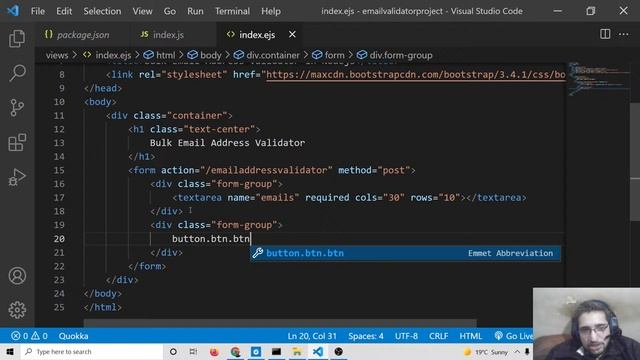This screenshot has width=640, height=360.
Task: Click the Windows Start button
Action: pyautogui.click(x=10, y=351)
